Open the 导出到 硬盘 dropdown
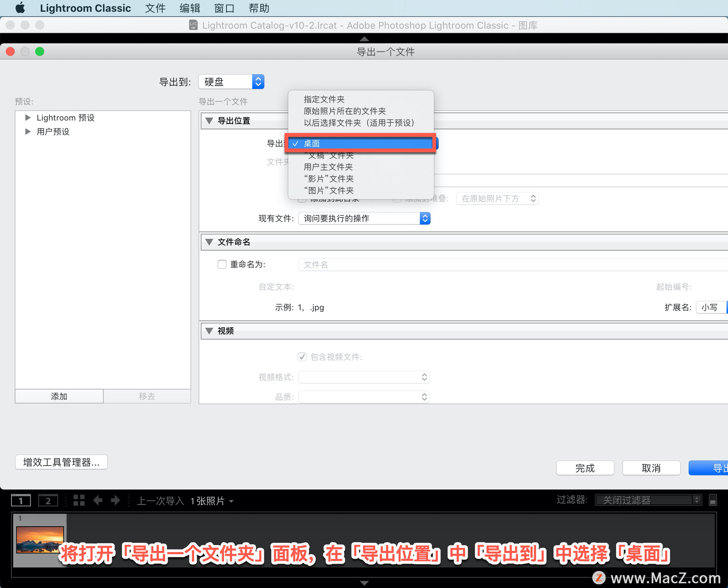The image size is (728, 588). click(x=231, y=82)
